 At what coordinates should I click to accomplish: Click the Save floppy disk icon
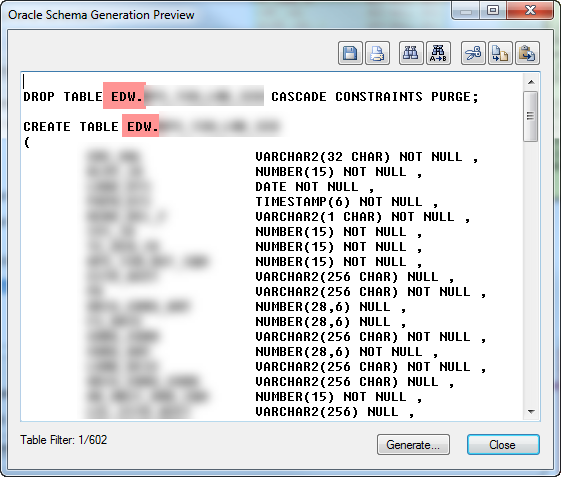tap(350, 53)
